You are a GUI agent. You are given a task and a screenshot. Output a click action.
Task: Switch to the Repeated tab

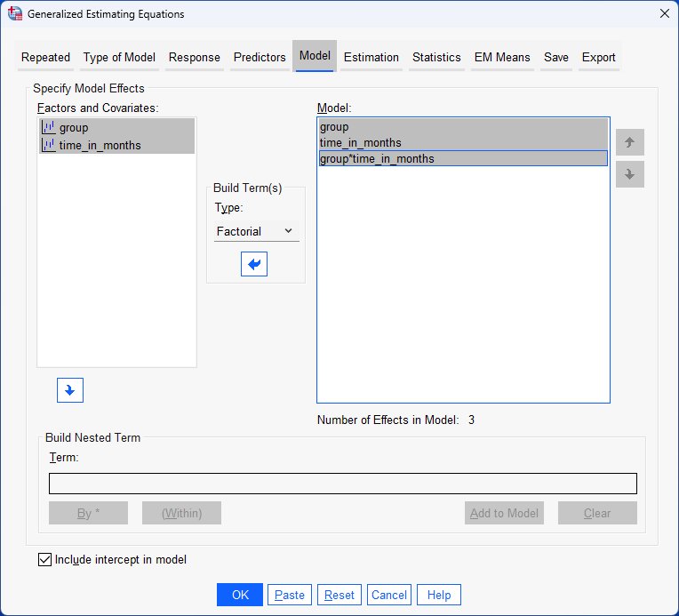click(x=45, y=57)
